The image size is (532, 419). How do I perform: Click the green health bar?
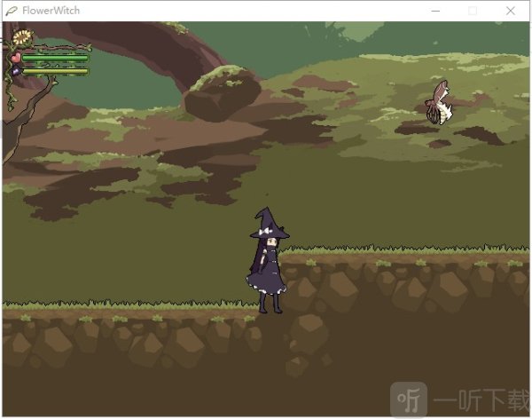click(x=54, y=59)
